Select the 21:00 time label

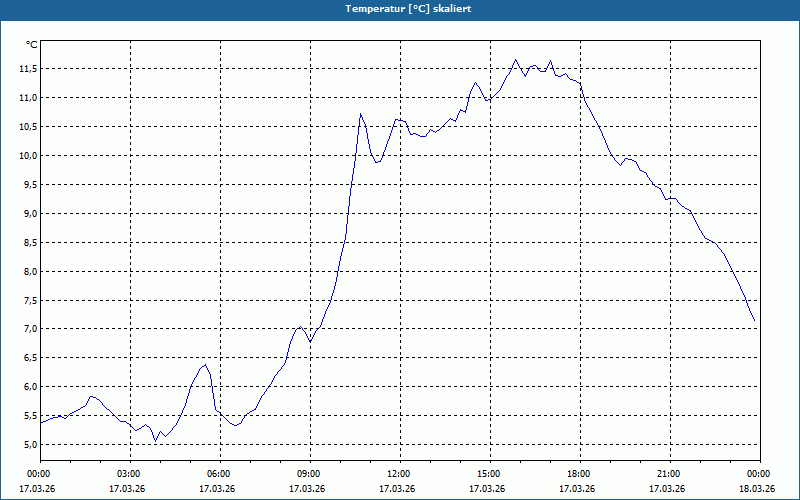point(670,474)
